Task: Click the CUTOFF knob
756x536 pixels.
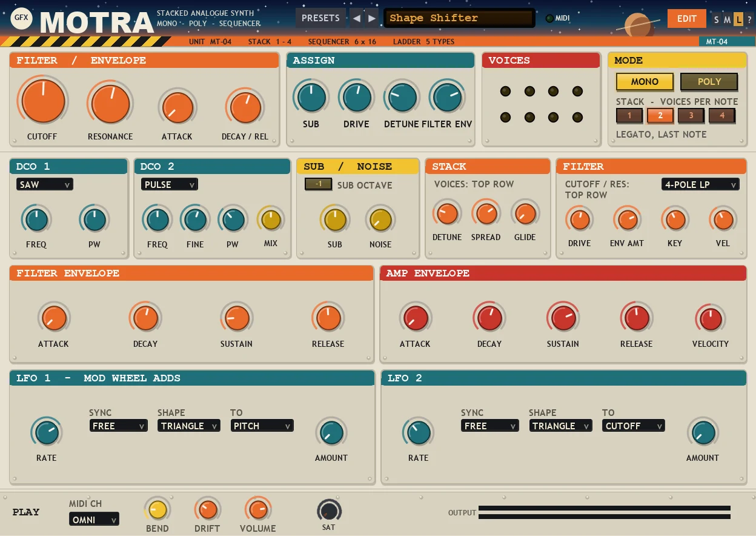Action: (43, 101)
